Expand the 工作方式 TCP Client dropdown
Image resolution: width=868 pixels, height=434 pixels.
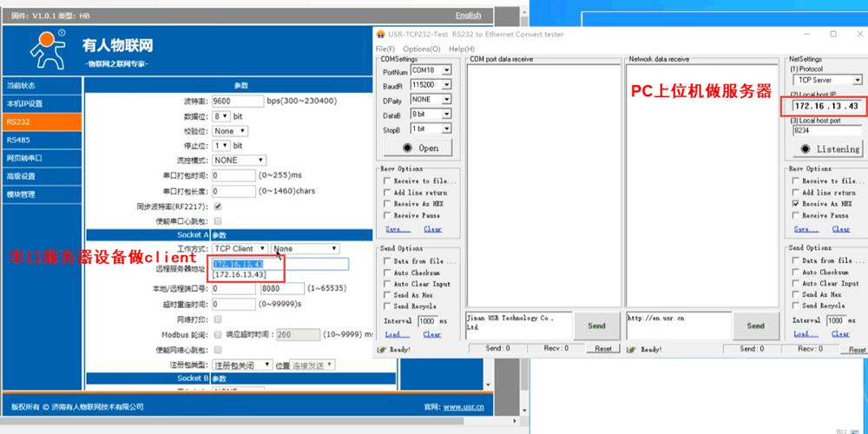click(x=240, y=248)
